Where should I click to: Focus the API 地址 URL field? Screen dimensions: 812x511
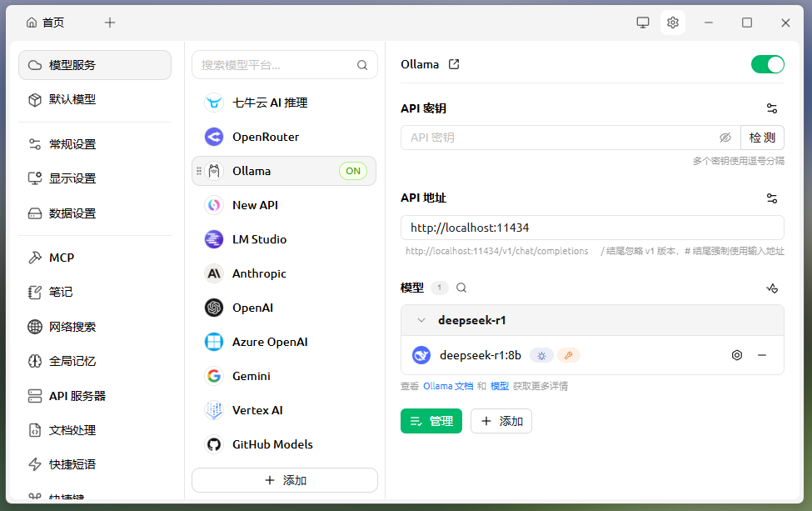pos(592,228)
